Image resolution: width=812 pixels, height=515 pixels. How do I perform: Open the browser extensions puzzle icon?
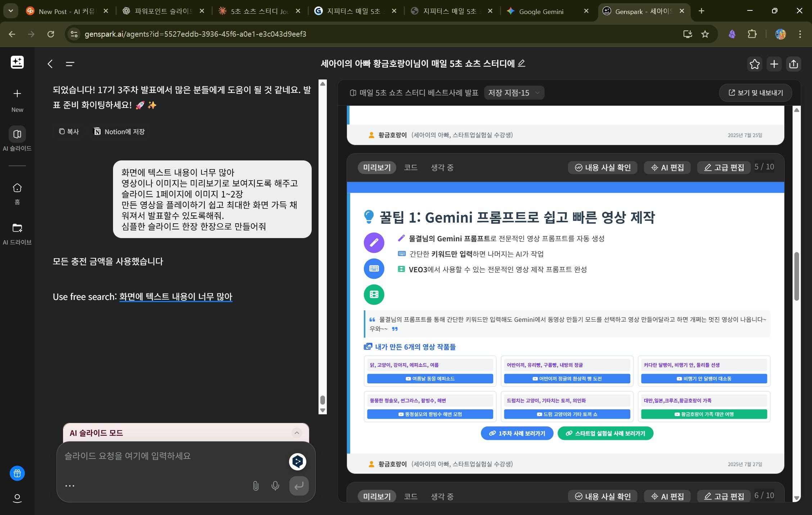[752, 34]
